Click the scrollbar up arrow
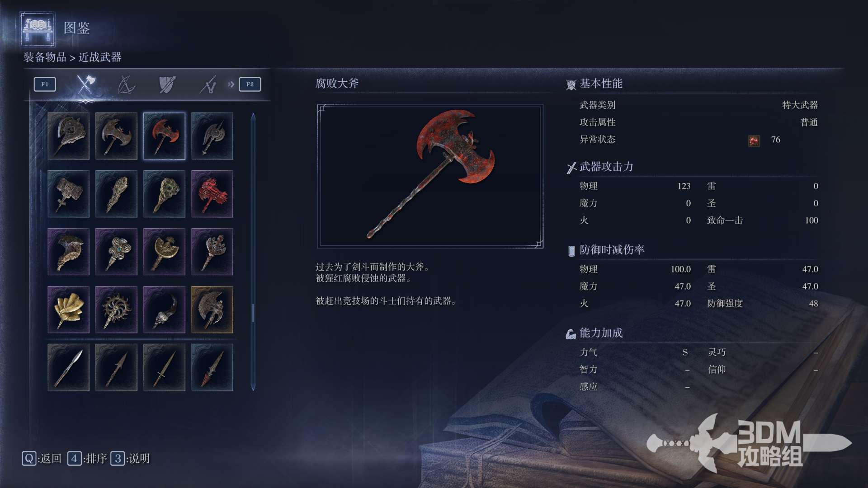This screenshot has height=488, width=868. click(x=253, y=117)
